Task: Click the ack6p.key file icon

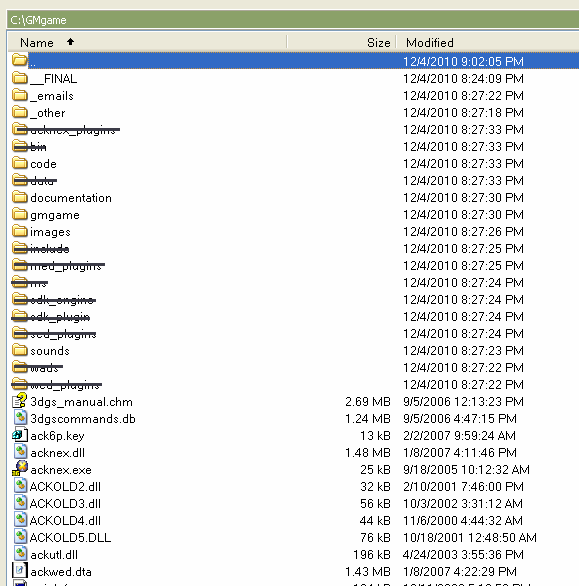Action: pos(19,435)
